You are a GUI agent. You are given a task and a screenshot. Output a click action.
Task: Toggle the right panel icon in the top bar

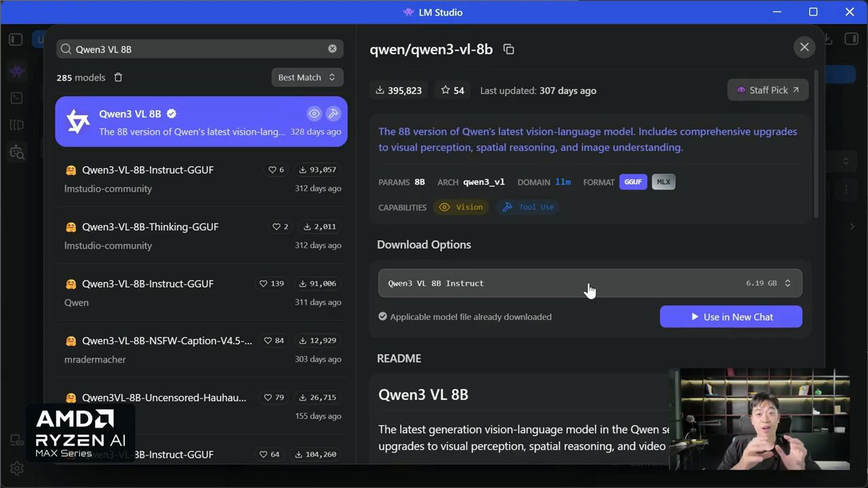[x=850, y=40]
